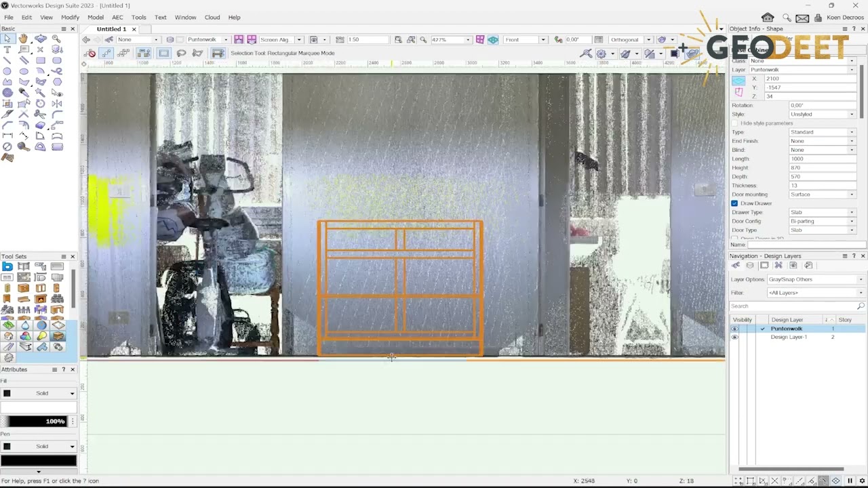868x488 pixels.
Task: Open the Layer Options Gray/Snap Others dropdown
Action: click(x=816, y=279)
